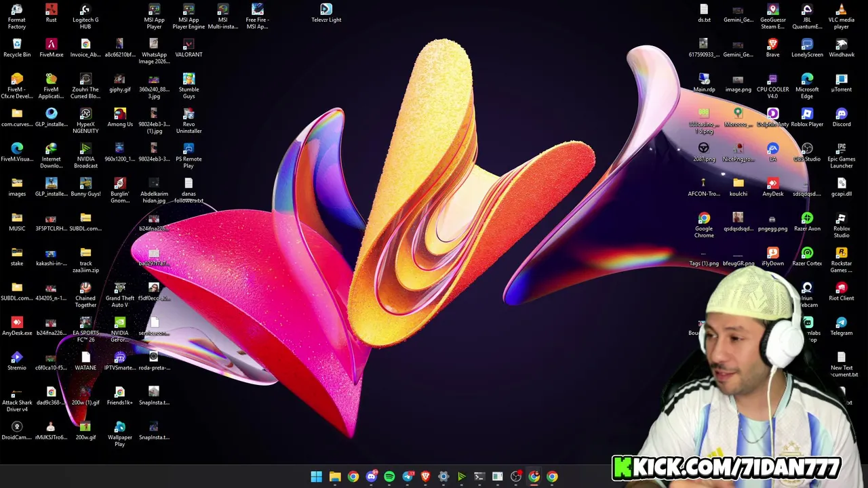
Task: Open the Format Factory desktop shortcut
Action: coord(17,16)
